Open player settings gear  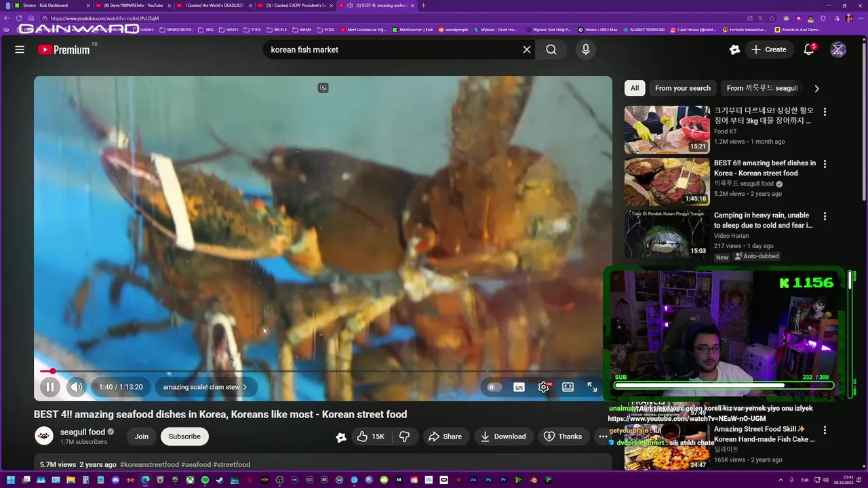pyautogui.click(x=544, y=387)
